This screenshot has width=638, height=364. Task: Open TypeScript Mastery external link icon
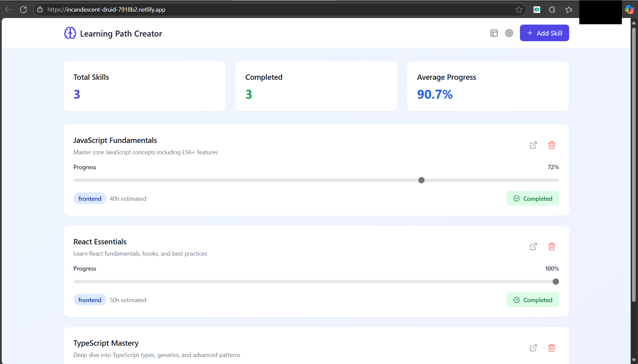[533, 348]
